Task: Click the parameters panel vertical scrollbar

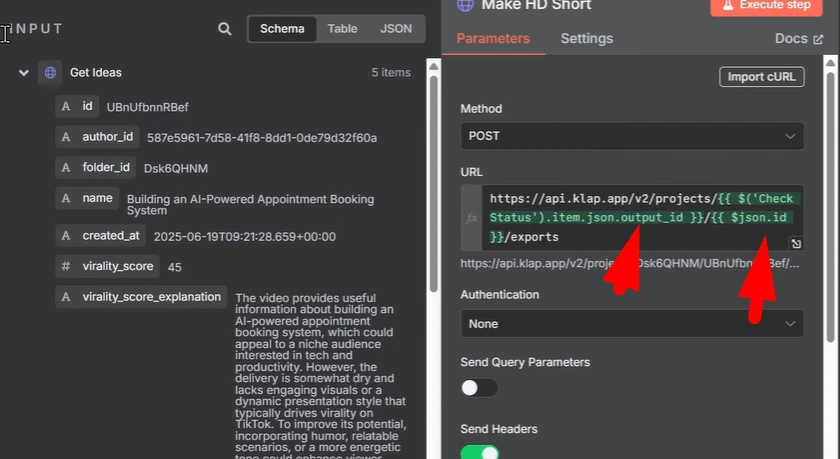Action: [830, 206]
